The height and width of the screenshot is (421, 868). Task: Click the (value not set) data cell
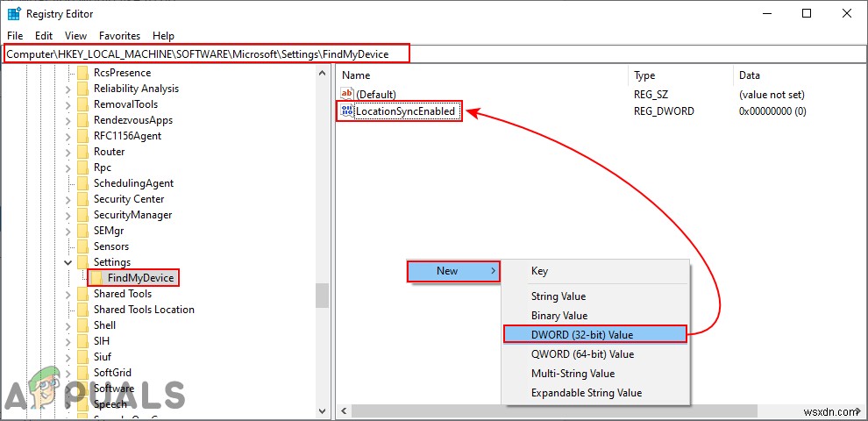click(x=772, y=95)
